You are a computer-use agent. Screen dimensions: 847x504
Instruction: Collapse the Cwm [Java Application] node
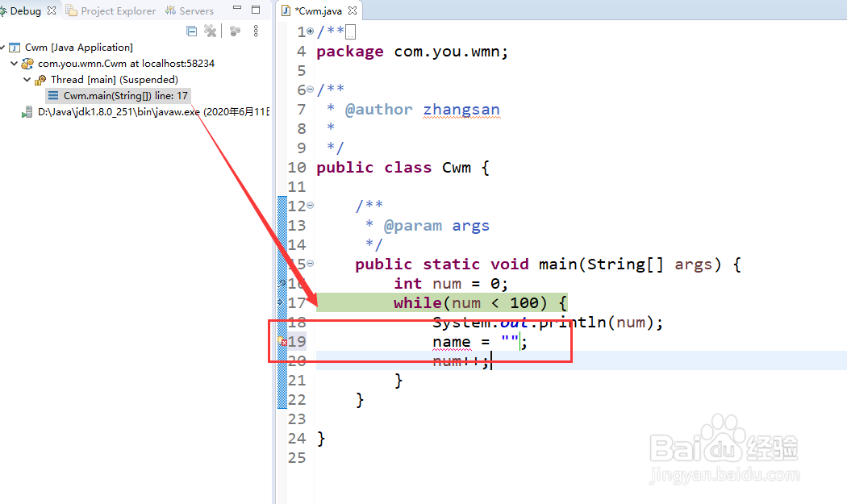pos(2,48)
